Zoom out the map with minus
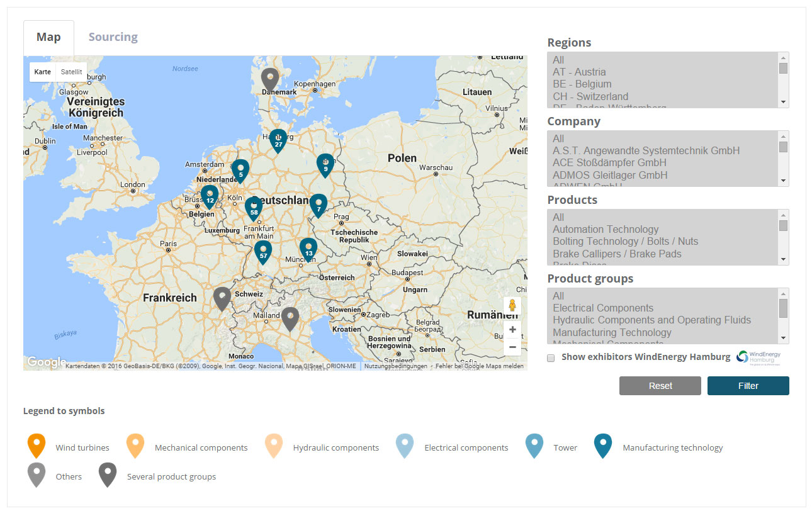The width and height of the screenshot is (812, 511). 512,347
